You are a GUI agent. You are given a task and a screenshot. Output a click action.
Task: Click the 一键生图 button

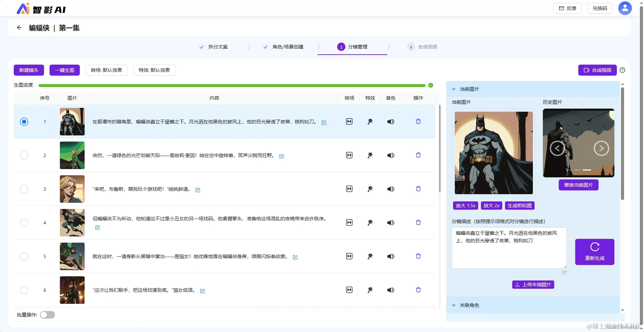(65, 70)
